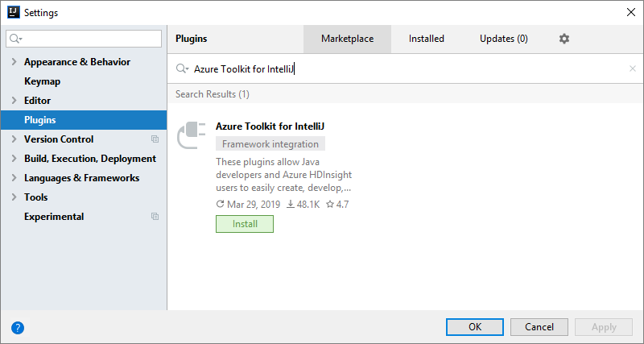
Task: Select Tools label in settings tree
Action: 35,197
